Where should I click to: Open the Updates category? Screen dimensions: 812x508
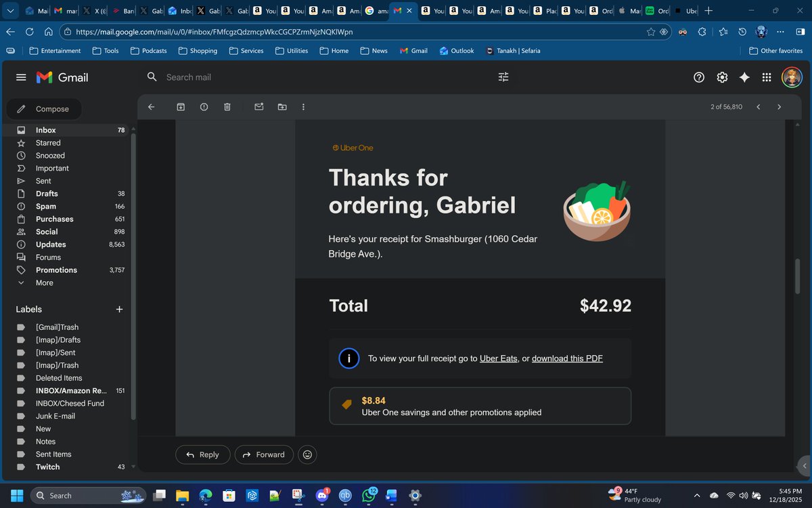[x=65, y=245]
